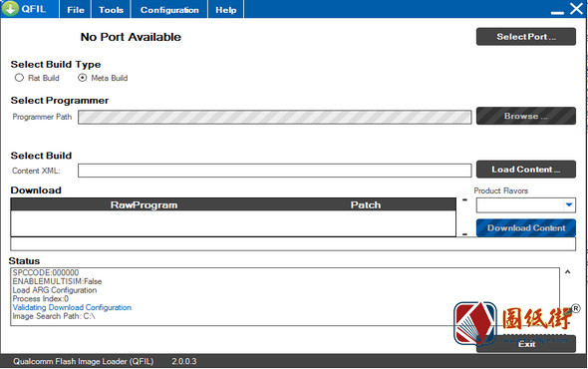The width and height of the screenshot is (588, 369).
Task: Click the Download Content button
Action: [526, 227]
